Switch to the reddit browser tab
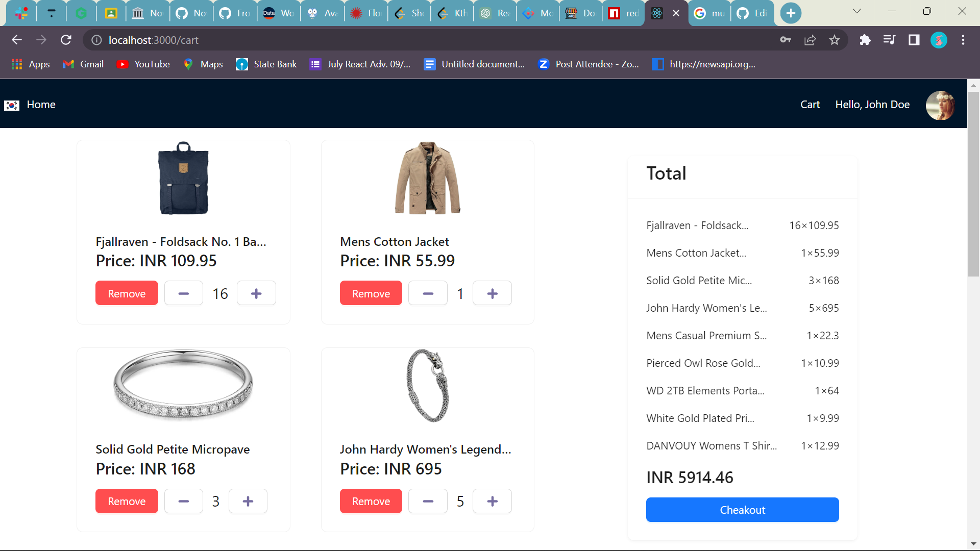980x551 pixels. coord(622,13)
